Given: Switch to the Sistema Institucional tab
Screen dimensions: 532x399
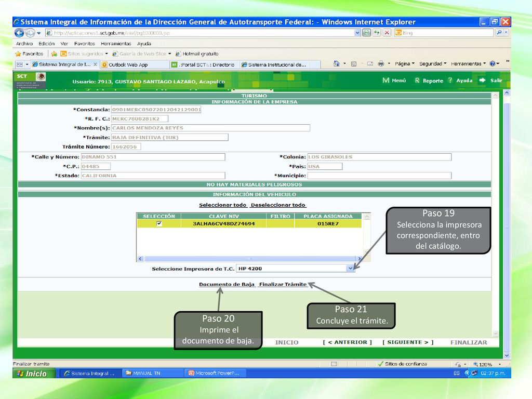Looking at the screenshot, I should [x=275, y=64].
